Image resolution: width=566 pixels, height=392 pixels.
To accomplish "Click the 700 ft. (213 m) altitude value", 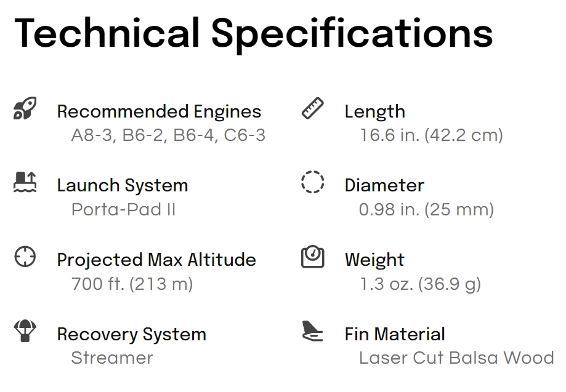I will click(x=132, y=284).
